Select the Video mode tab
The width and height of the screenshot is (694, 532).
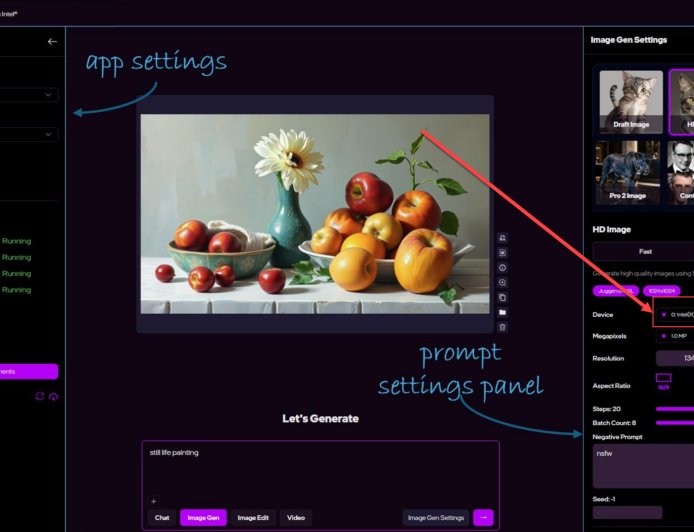click(x=296, y=518)
